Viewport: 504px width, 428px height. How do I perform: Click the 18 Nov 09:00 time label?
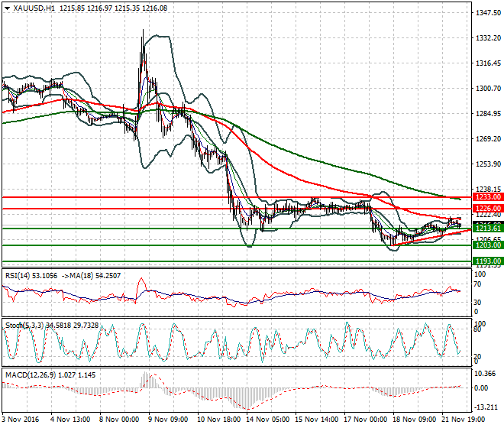point(415,420)
